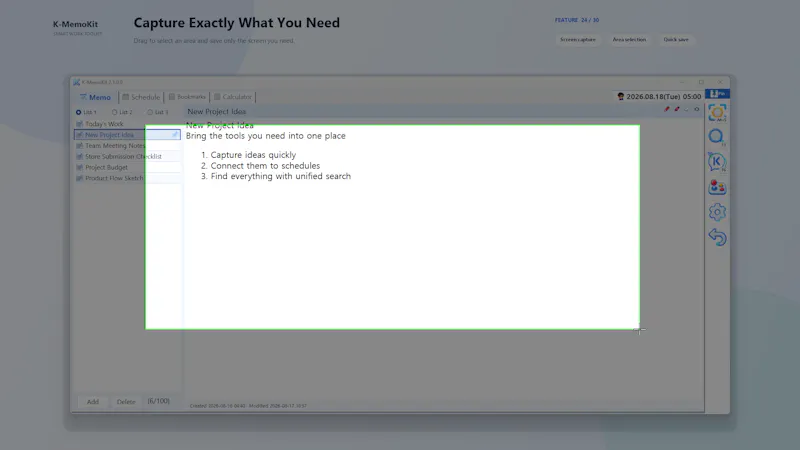Switch to the Schedule tab
800x450 pixels.
(x=141, y=97)
